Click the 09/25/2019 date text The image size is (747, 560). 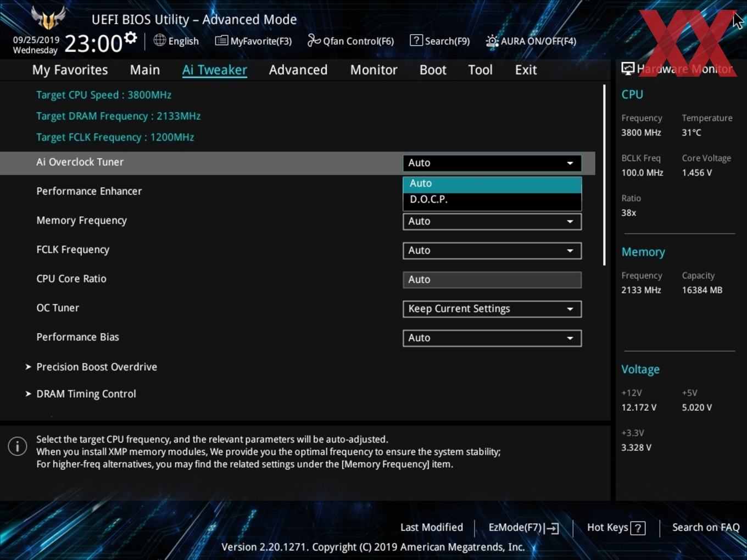point(36,40)
